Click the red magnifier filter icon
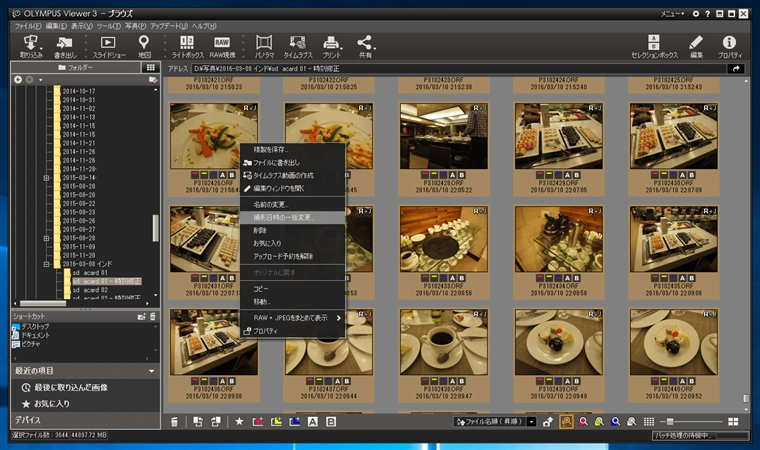 tap(583, 422)
